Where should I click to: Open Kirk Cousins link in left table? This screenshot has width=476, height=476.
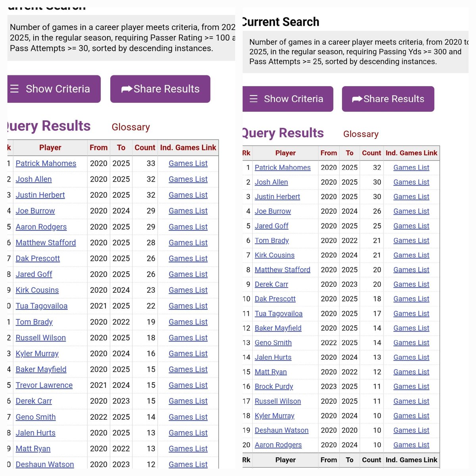[37, 290]
